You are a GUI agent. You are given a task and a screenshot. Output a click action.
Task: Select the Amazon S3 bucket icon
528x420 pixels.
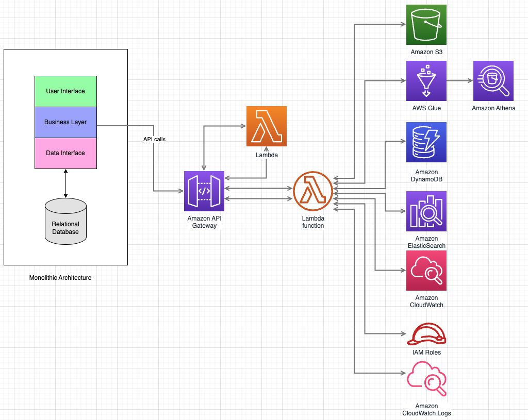[x=426, y=25]
